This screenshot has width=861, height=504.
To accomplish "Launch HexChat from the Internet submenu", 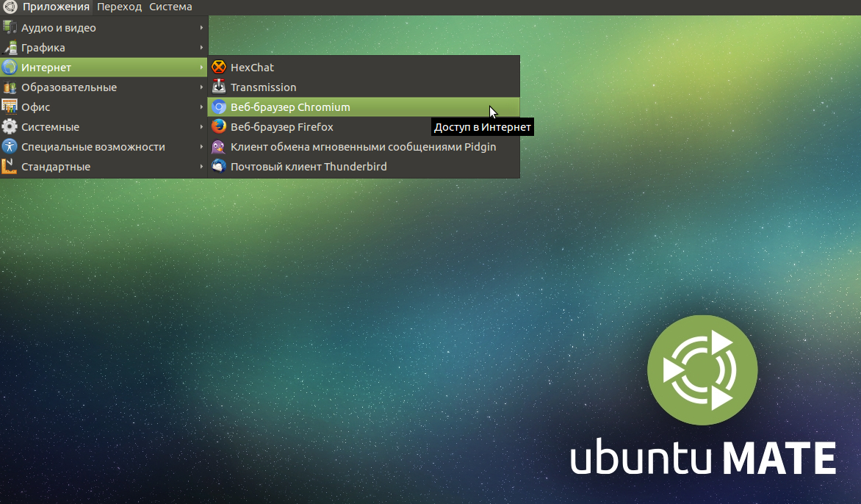I will pyautogui.click(x=364, y=67).
